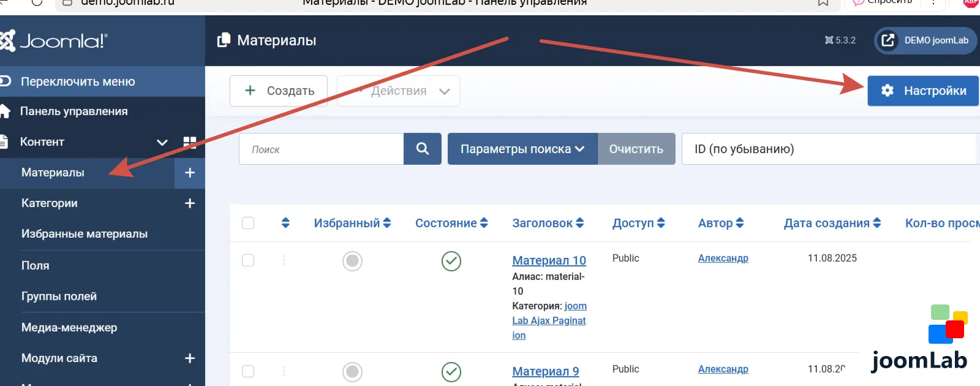Open the ID (по убыванию) sort dropdown
Screen dimensions: 980x386
pos(831,149)
